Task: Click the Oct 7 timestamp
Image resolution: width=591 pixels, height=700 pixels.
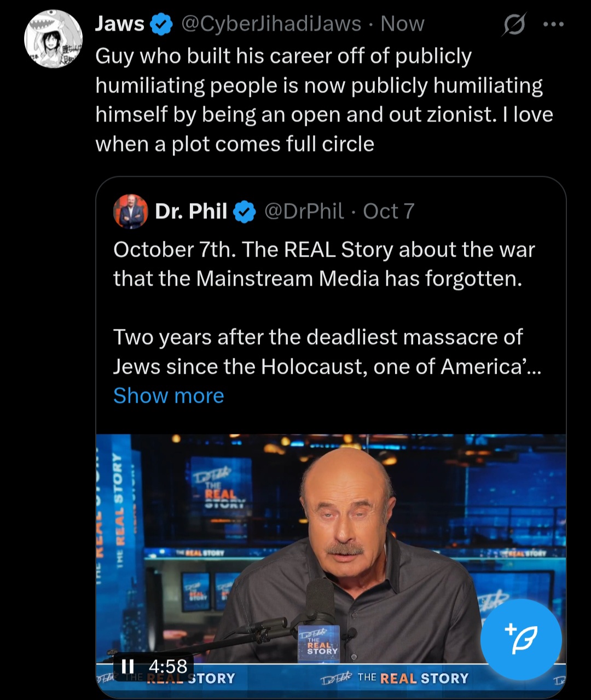Action: pyautogui.click(x=389, y=211)
